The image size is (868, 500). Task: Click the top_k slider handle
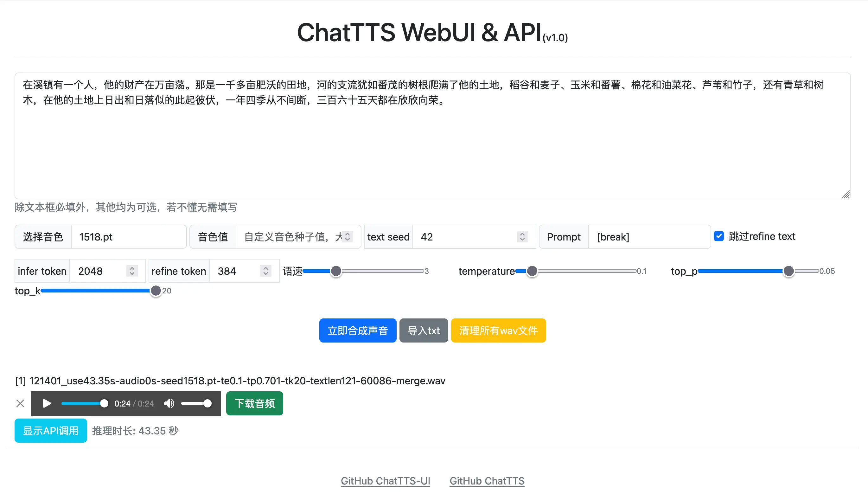pyautogui.click(x=156, y=291)
